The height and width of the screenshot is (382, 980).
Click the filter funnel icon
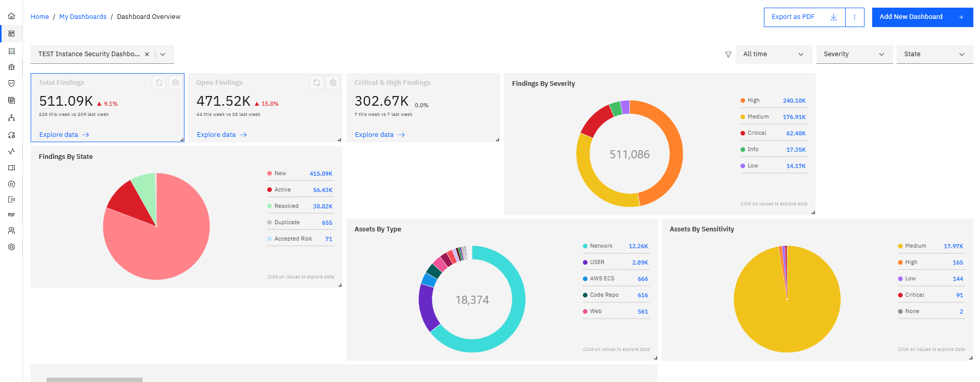coord(728,55)
